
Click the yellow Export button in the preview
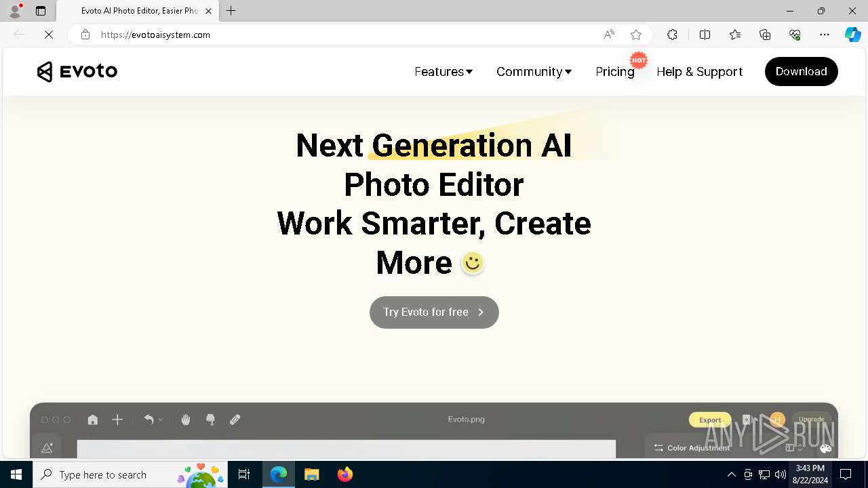[x=710, y=420]
